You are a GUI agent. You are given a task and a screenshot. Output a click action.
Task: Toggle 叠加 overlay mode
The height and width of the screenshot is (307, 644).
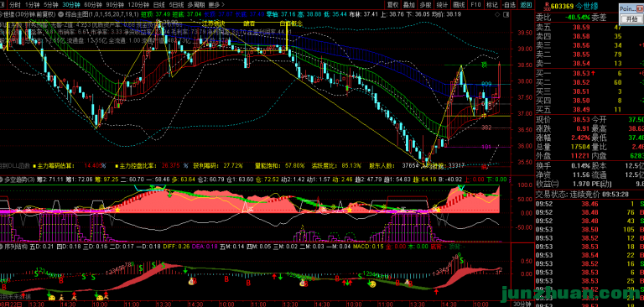click(x=408, y=5)
